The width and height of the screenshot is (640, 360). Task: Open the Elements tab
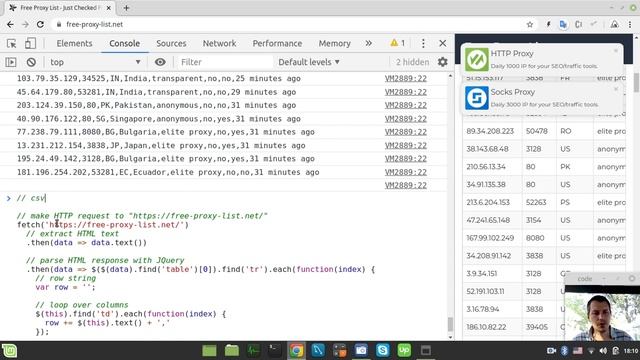tap(74, 43)
